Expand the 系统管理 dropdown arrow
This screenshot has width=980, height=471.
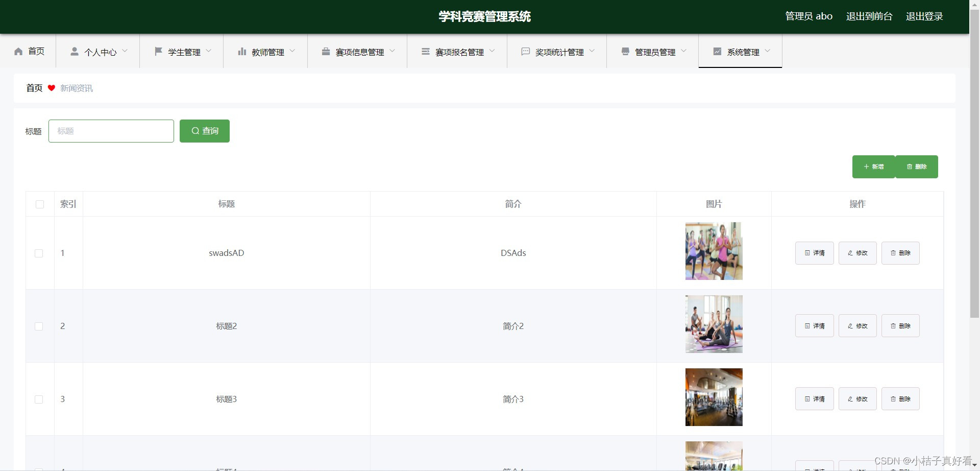768,51
